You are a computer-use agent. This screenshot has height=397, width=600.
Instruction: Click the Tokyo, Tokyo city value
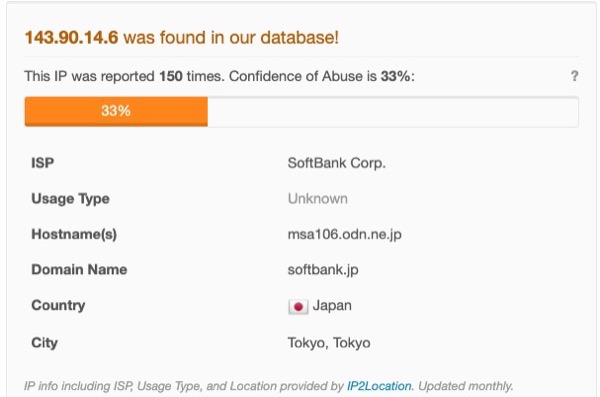coord(329,343)
